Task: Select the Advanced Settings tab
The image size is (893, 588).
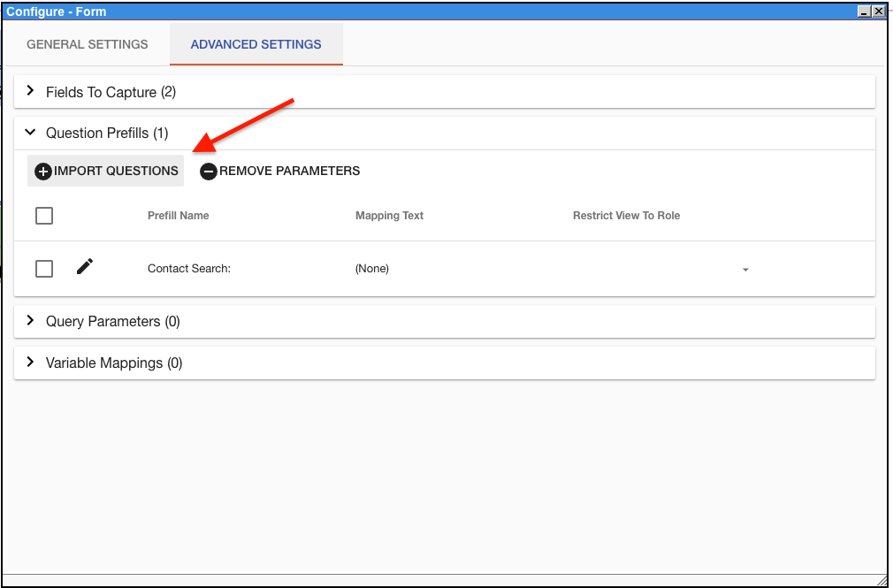Action: pos(256,44)
